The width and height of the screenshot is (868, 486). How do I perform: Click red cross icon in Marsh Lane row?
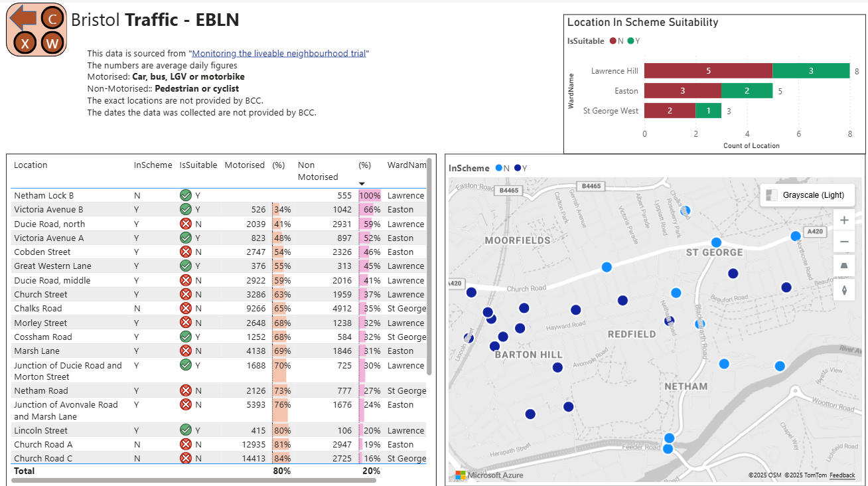[x=185, y=351]
